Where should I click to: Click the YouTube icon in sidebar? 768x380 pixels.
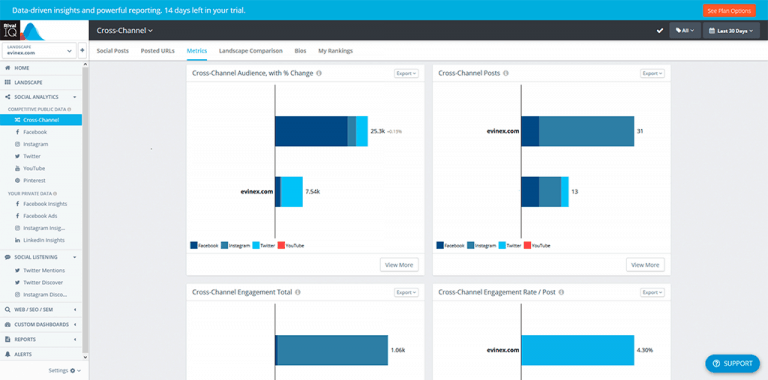[x=17, y=168]
